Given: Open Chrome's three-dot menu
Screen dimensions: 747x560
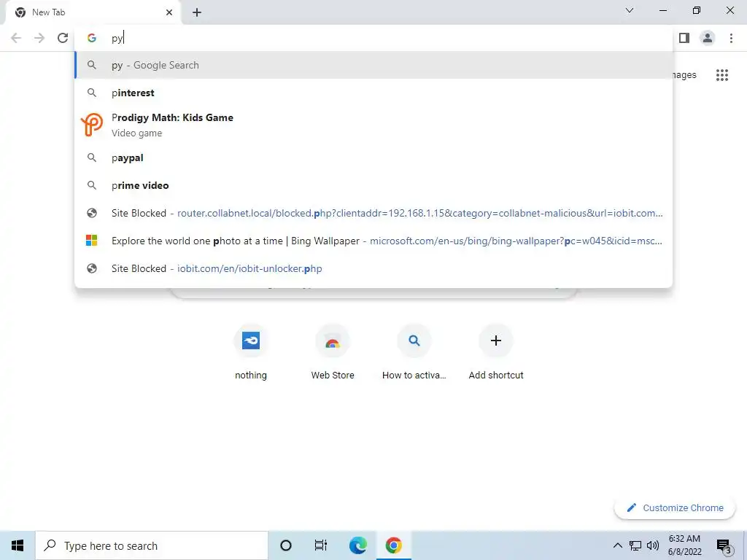Looking at the screenshot, I should [731, 38].
